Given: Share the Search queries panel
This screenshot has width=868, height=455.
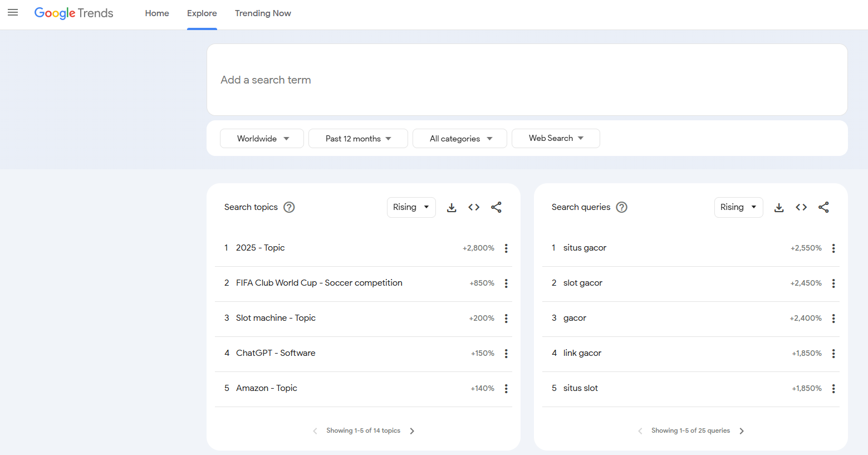Looking at the screenshot, I should (x=823, y=207).
